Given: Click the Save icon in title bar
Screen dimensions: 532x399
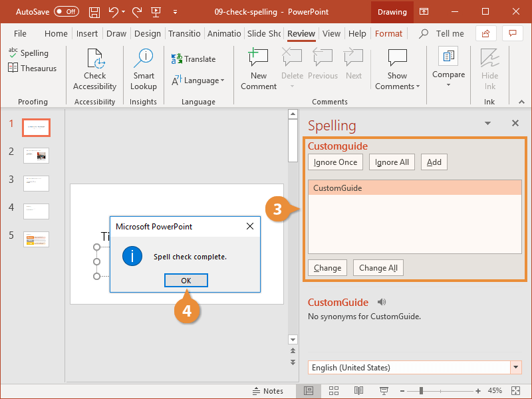Looking at the screenshot, I should [94, 12].
